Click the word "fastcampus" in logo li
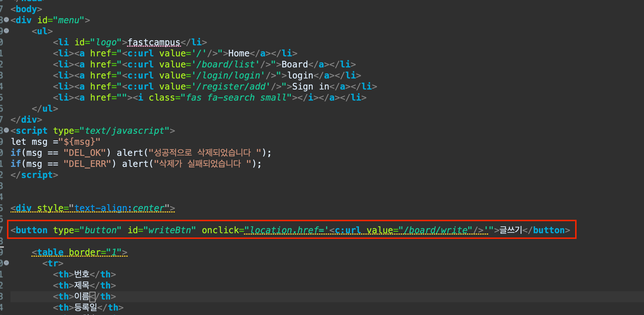 (x=154, y=42)
